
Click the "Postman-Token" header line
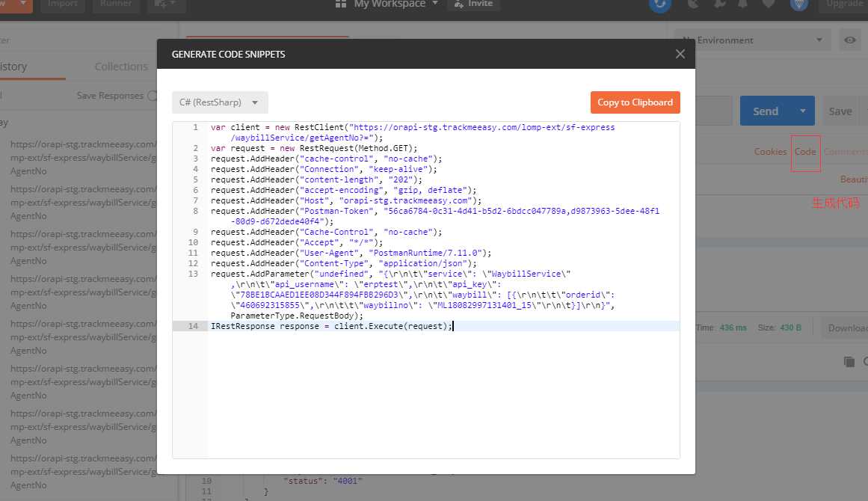[x=435, y=216]
